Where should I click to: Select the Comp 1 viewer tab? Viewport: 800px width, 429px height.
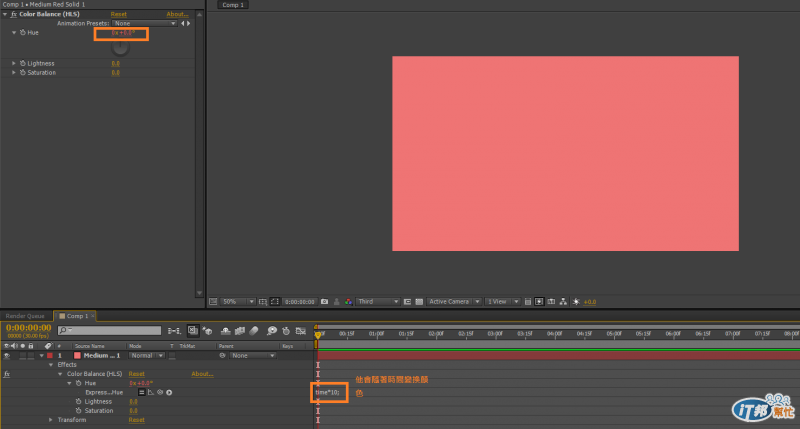[233, 5]
